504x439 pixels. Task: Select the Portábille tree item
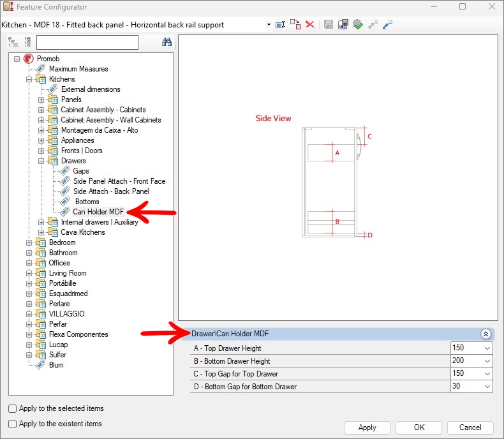point(63,283)
